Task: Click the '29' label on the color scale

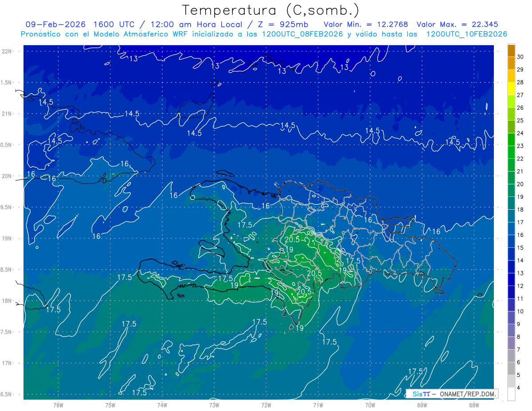Action: pyautogui.click(x=520, y=70)
